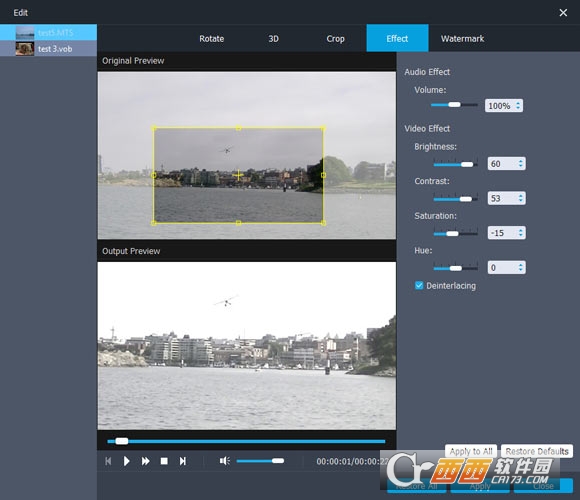
Task: Click the Audio Effect heading
Action: tap(427, 72)
